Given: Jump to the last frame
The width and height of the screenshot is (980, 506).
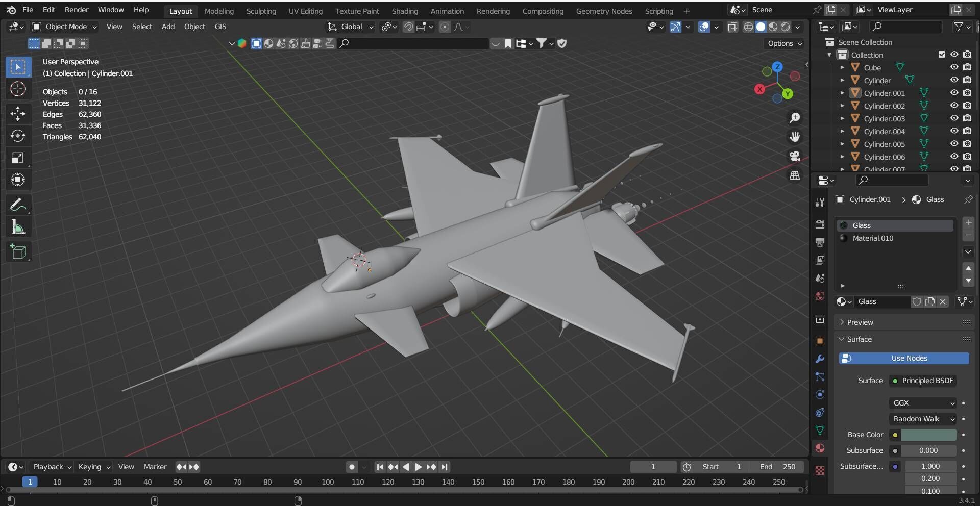Looking at the screenshot, I should pos(445,467).
